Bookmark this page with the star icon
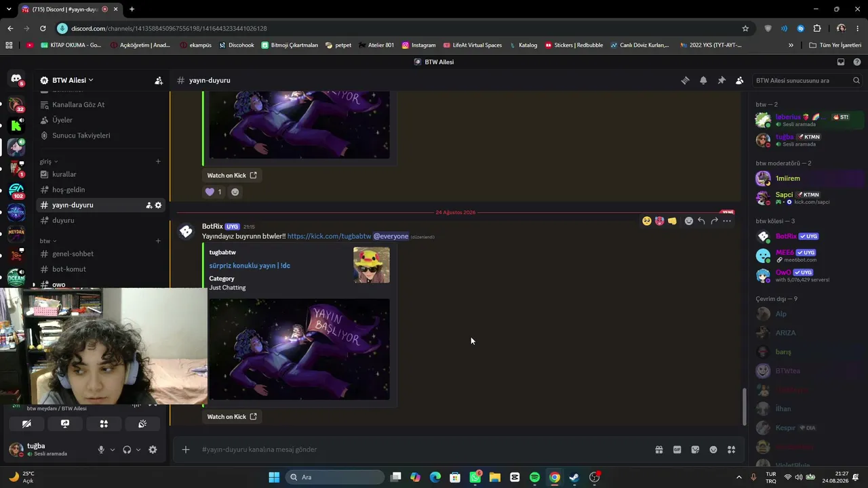 [745, 28]
